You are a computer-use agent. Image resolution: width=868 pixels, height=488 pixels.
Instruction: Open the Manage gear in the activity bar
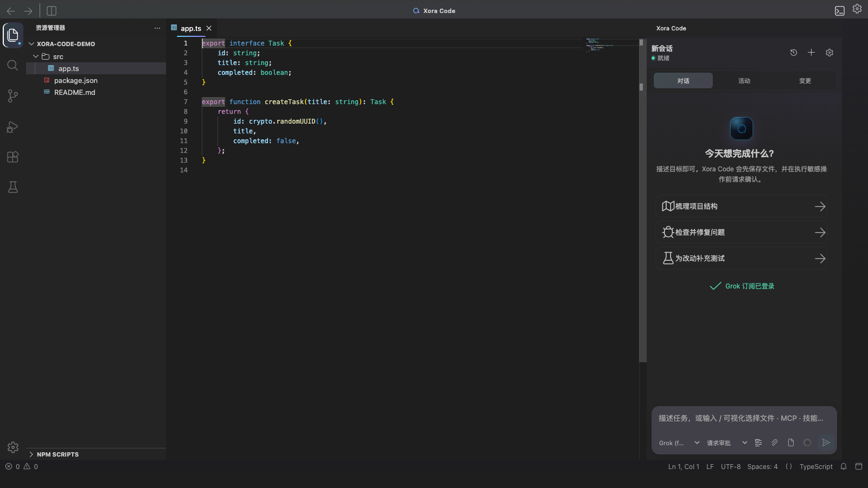tap(13, 447)
